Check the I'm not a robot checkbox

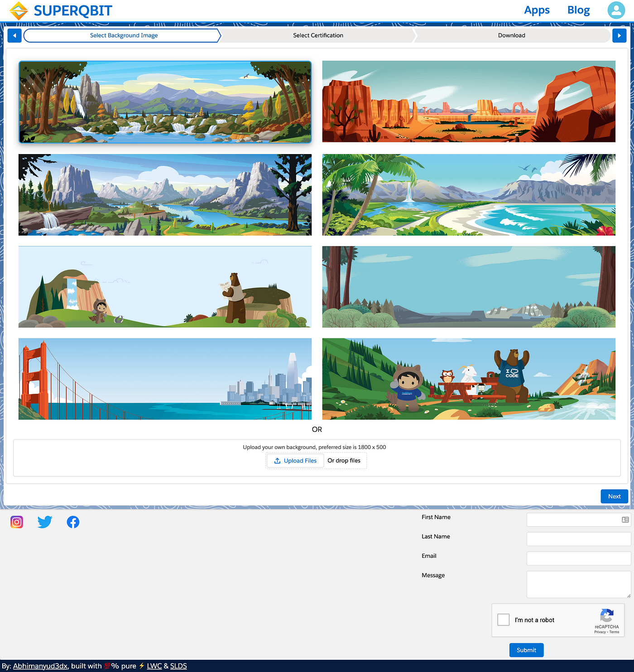click(x=504, y=620)
